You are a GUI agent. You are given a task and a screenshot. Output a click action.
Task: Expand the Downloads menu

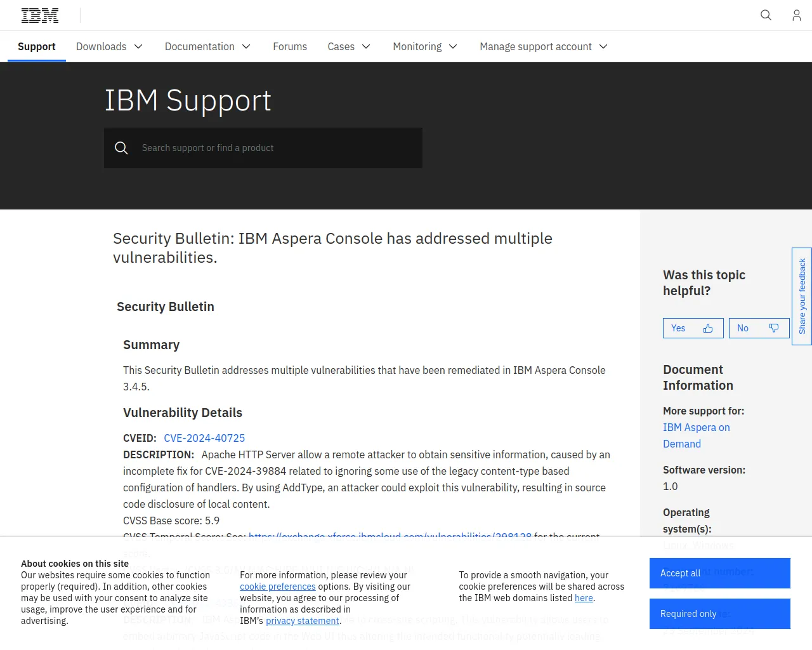pos(109,46)
